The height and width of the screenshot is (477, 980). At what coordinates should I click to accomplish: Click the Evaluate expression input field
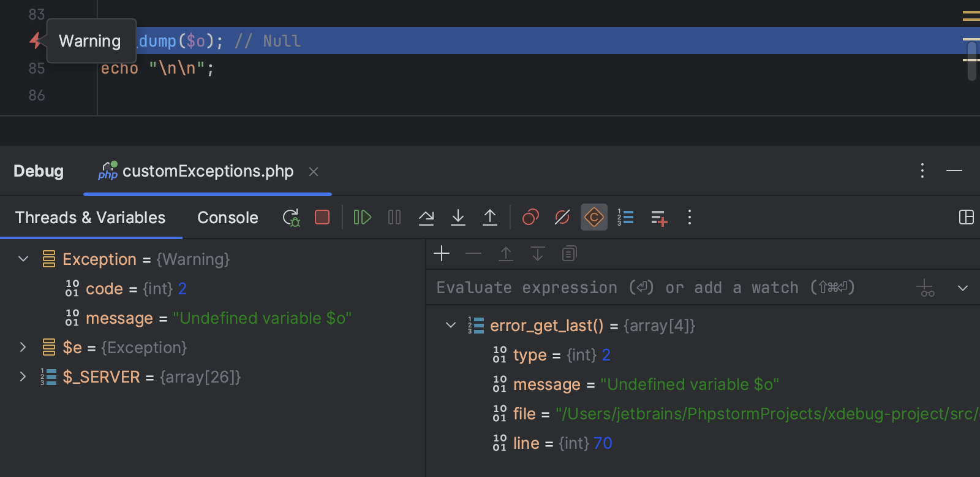click(643, 288)
